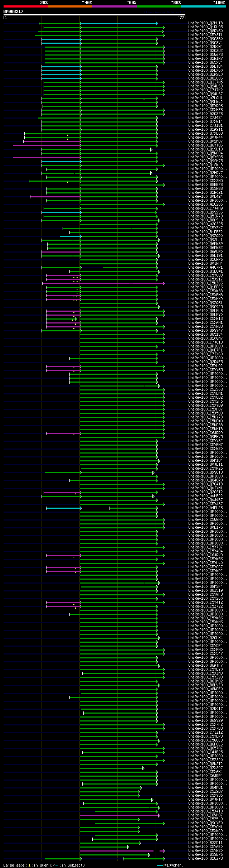The width and height of the screenshot is (229, 868).
Task: Open hit UniRef100_C5Y3T1
Action: (x=205, y=35)
